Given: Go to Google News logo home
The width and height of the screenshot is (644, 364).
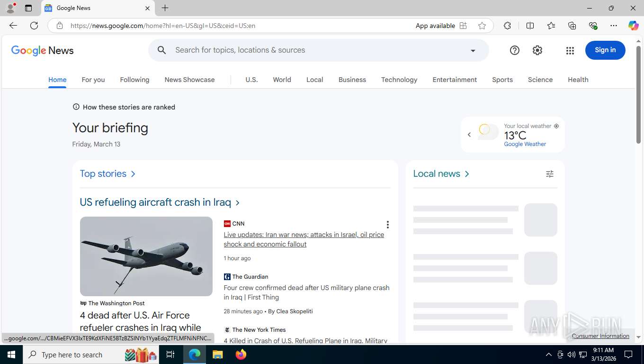Looking at the screenshot, I should 43,51.
